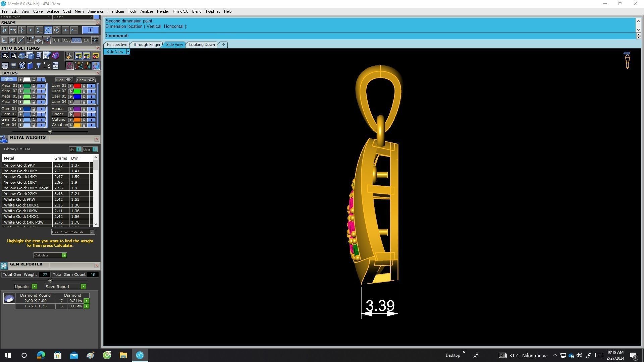Image resolution: width=644 pixels, height=362 pixels.
Task: Switch to the Looking Down tab
Action: tap(202, 45)
